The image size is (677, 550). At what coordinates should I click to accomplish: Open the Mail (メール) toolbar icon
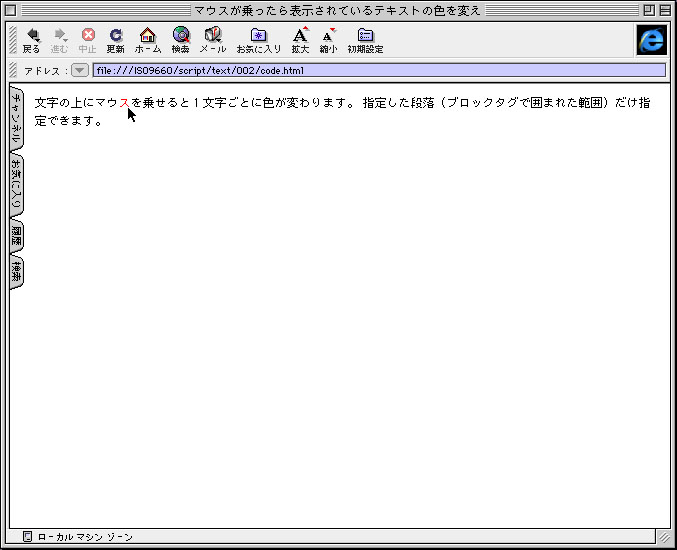[213, 39]
